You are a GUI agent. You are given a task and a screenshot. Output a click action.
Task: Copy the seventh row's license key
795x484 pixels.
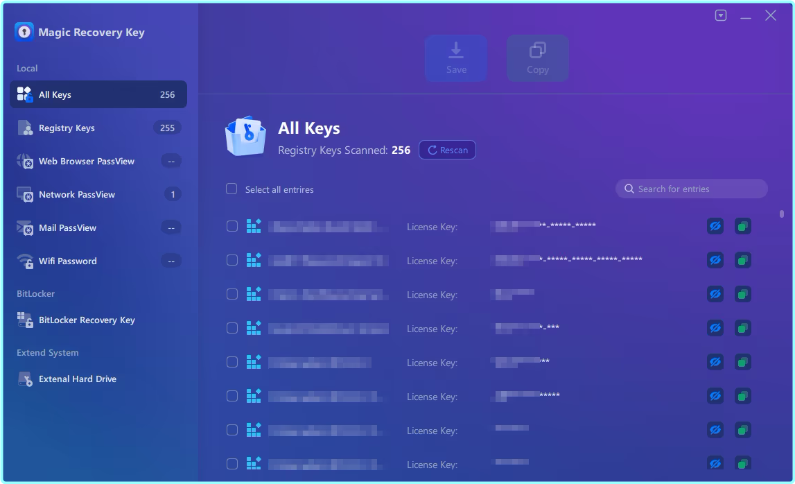(x=743, y=430)
